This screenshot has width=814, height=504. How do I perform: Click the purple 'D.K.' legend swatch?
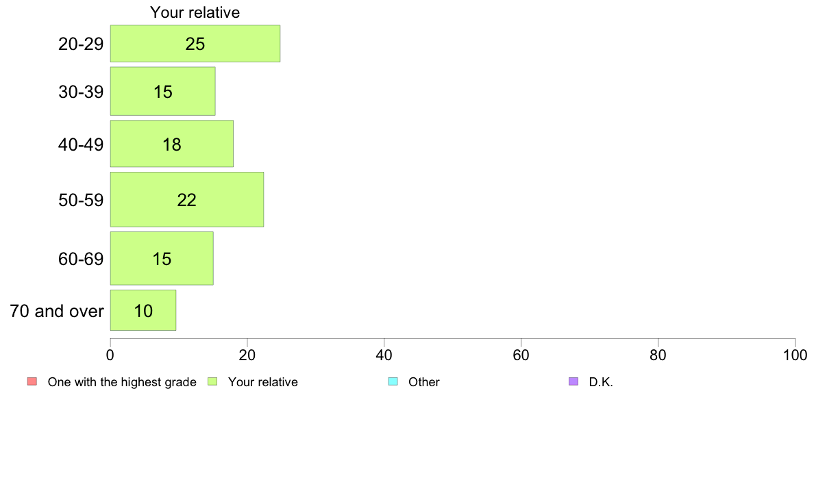tap(573, 381)
